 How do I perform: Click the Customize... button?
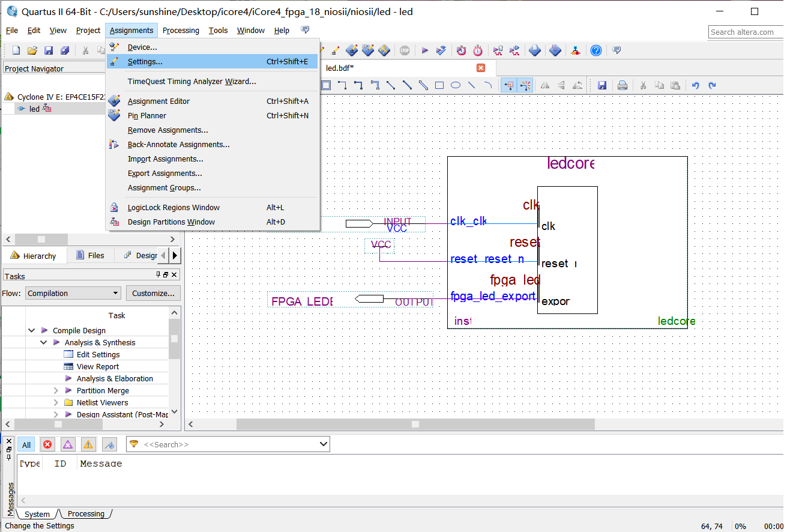pyautogui.click(x=153, y=293)
